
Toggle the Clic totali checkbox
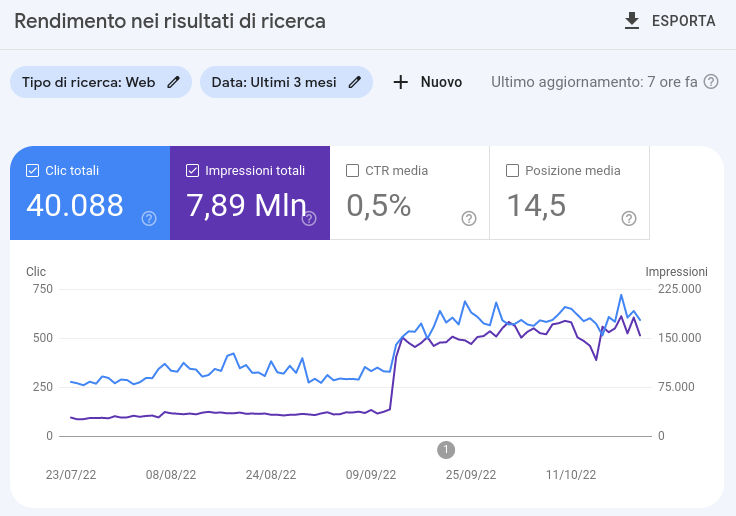tap(32, 170)
